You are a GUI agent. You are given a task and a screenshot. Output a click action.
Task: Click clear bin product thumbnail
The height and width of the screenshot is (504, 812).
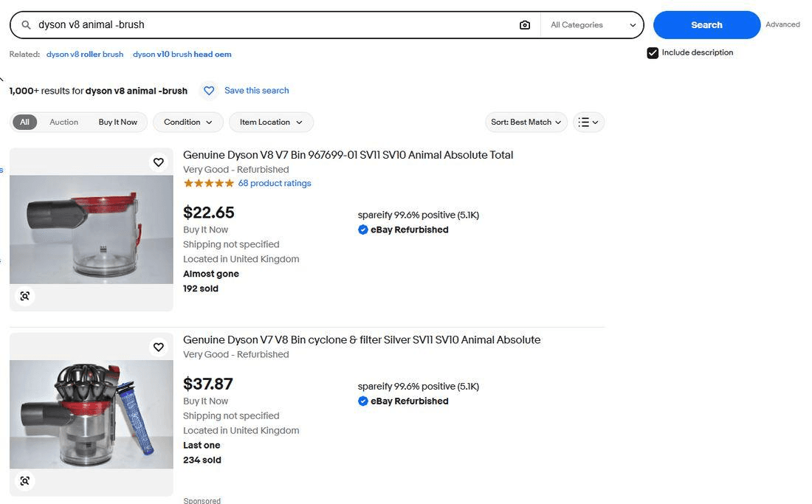[x=91, y=229]
